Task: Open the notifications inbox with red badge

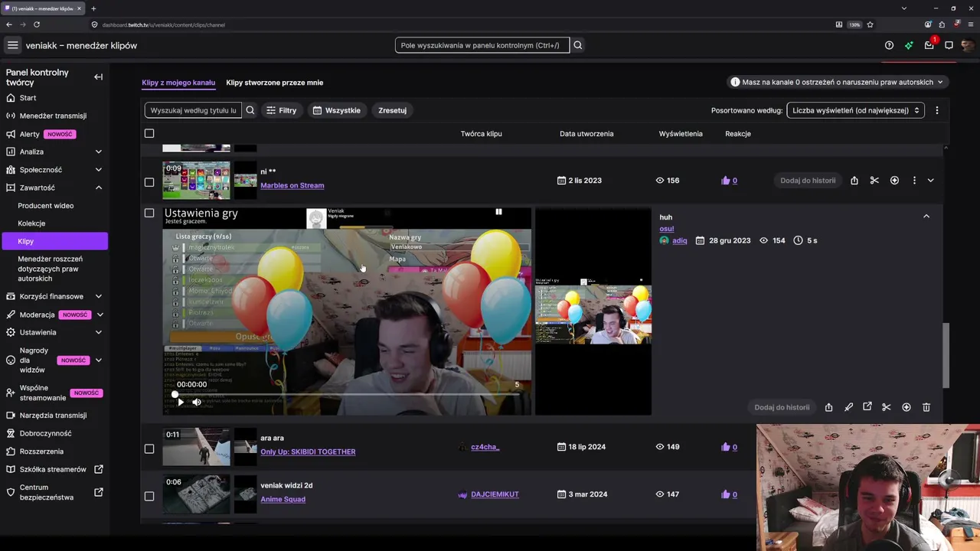Action: tap(929, 44)
